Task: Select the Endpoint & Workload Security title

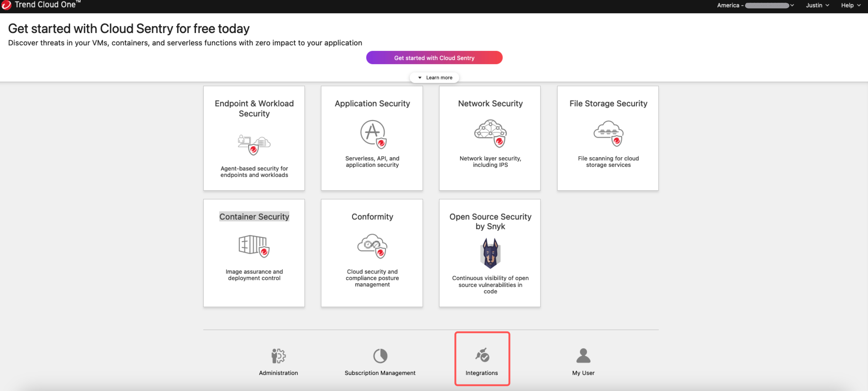Action: coord(254,108)
